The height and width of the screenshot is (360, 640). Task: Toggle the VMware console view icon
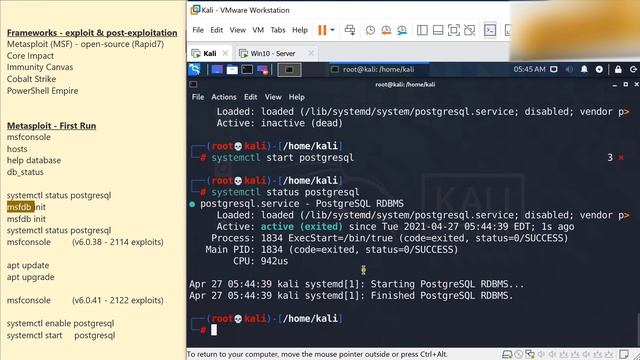(x=490, y=30)
